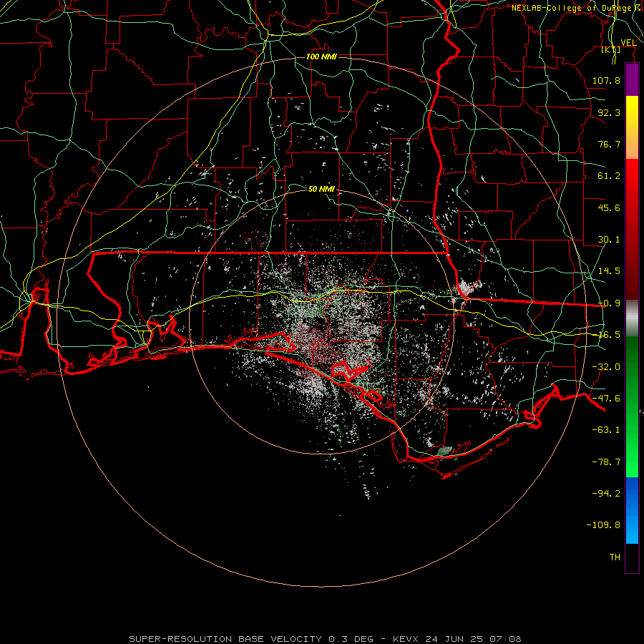Click the 92.3 velocity scale value
644x644 pixels.
(x=609, y=112)
